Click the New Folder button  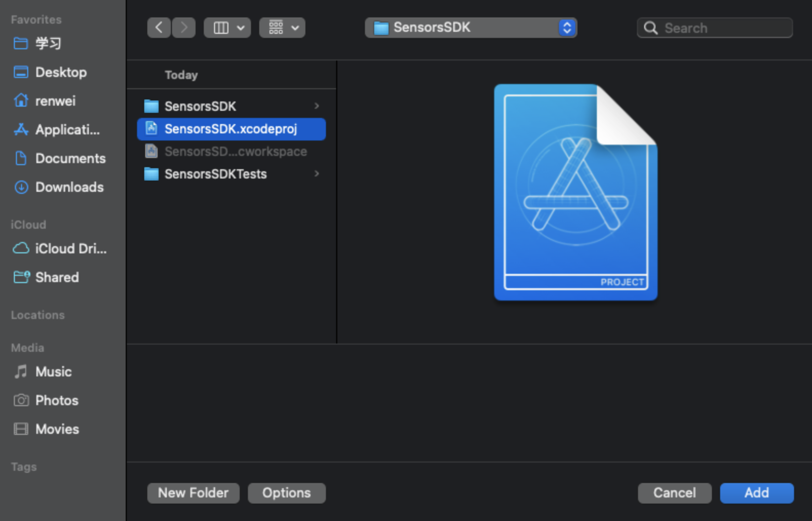(x=193, y=493)
